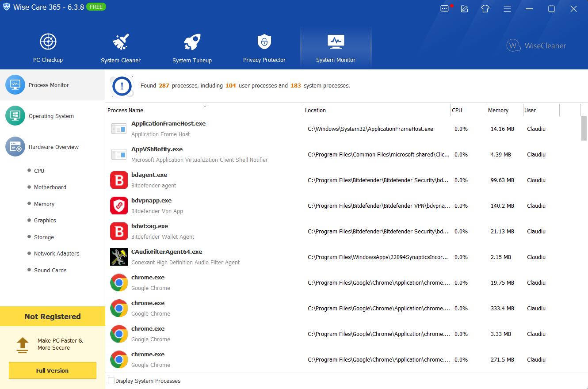The width and height of the screenshot is (588, 389).
Task: Click the AppVShNotify.exe window icon
Action: pos(119,154)
